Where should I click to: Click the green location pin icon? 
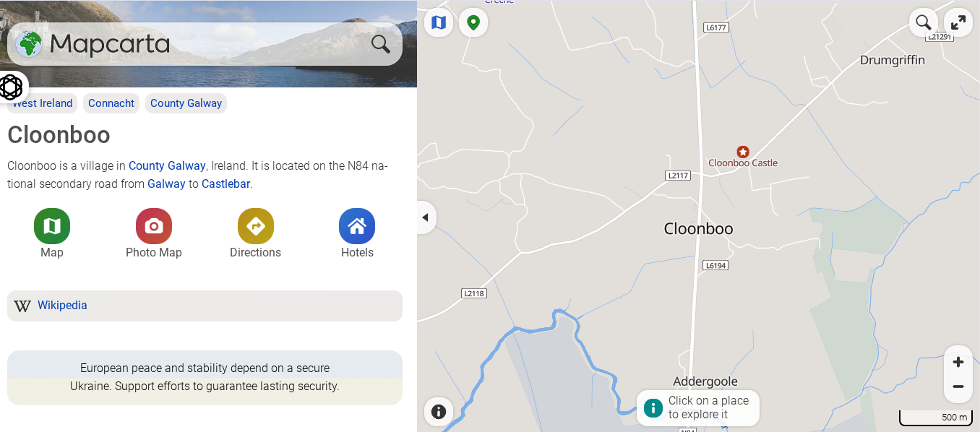[473, 22]
